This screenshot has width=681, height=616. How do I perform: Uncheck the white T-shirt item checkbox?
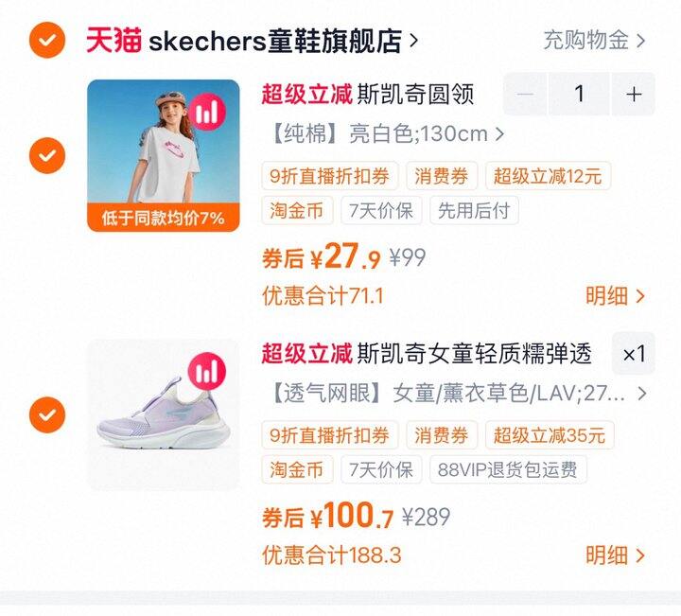[x=47, y=155]
